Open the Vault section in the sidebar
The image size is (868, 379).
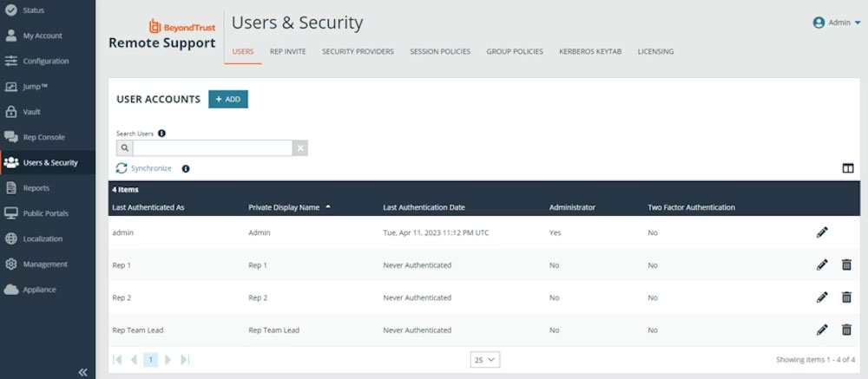pyautogui.click(x=31, y=112)
